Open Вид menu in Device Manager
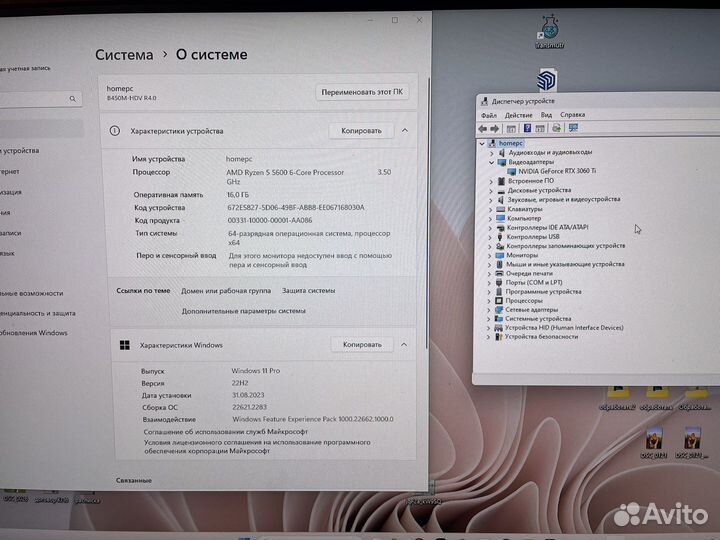The height and width of the screenshot is (540, 720). click(x=546, y=115)
